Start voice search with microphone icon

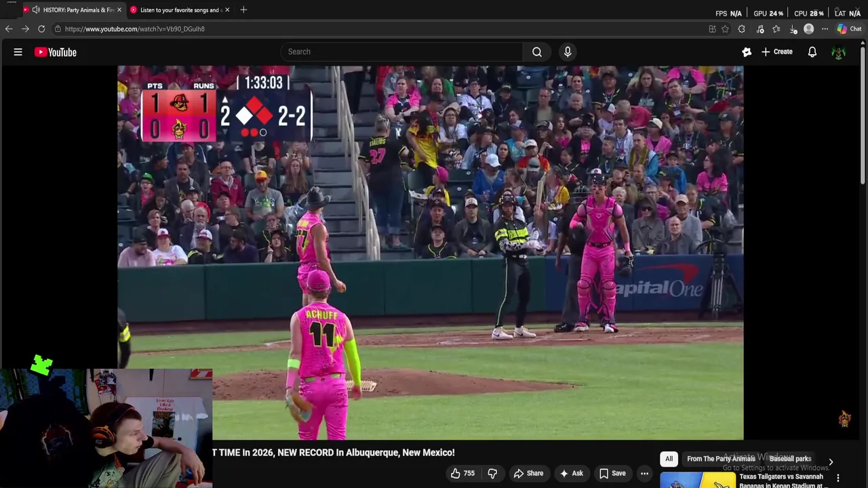[568, 52]
